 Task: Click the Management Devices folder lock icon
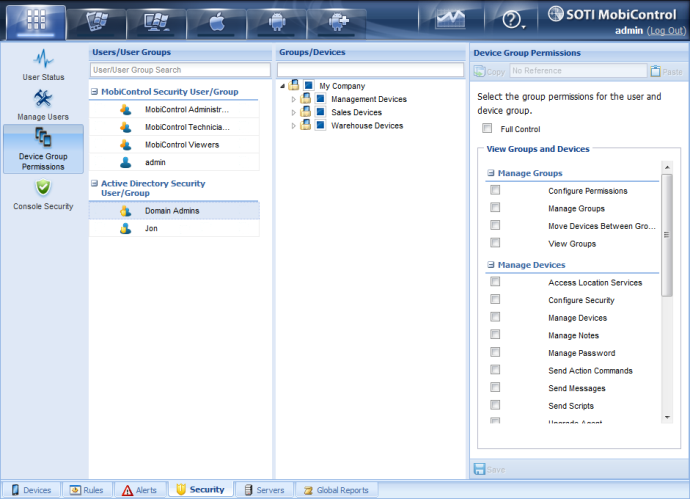[305, 99]
